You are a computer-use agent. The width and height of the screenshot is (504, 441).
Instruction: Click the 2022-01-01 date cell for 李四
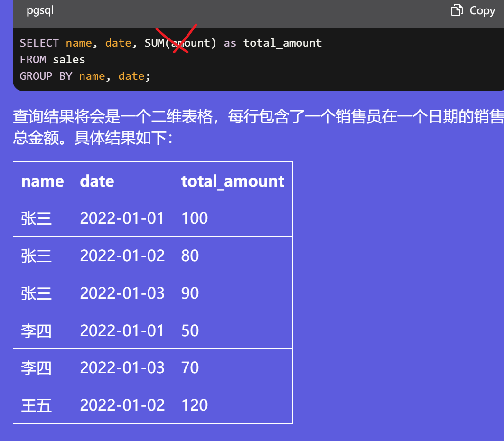point(122,330)
